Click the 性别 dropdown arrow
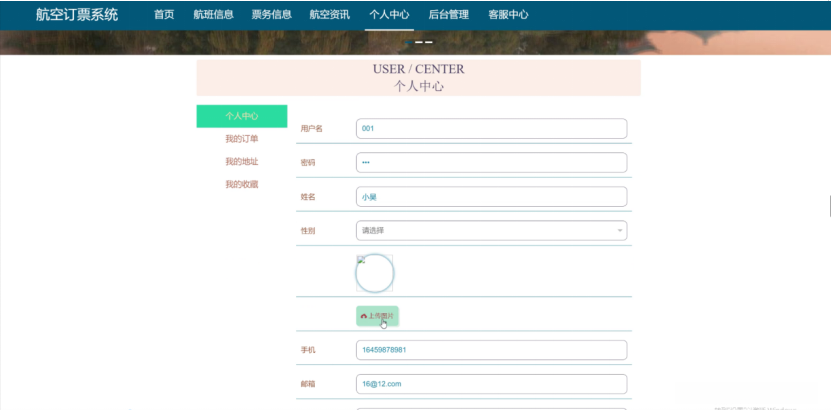831x413 pixels. click(x=620, y=231)
